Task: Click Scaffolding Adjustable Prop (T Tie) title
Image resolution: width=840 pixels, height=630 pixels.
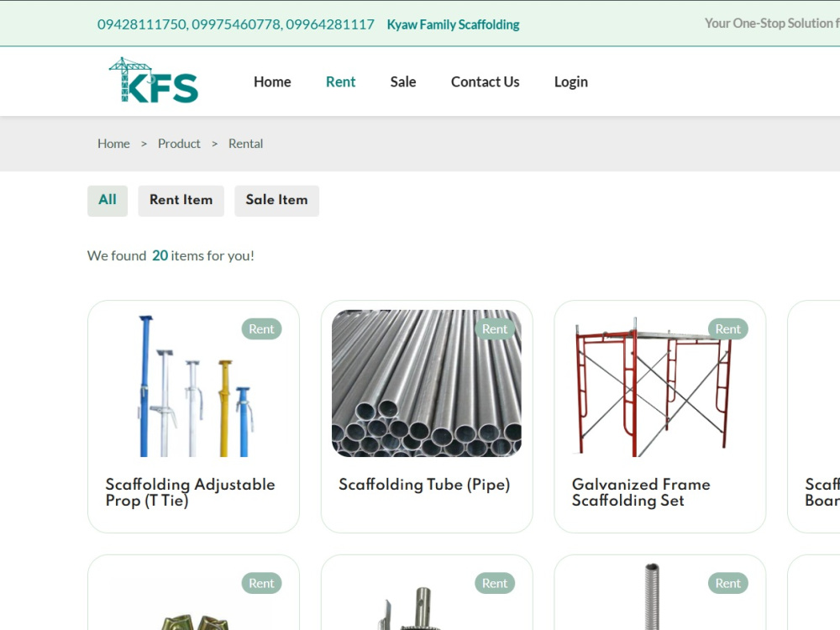Action: click(x=190, y=492)
